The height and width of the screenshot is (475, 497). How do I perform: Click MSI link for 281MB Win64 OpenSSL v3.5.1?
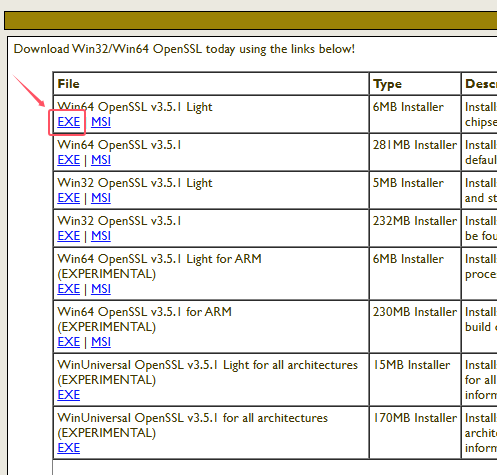[101, 160]
